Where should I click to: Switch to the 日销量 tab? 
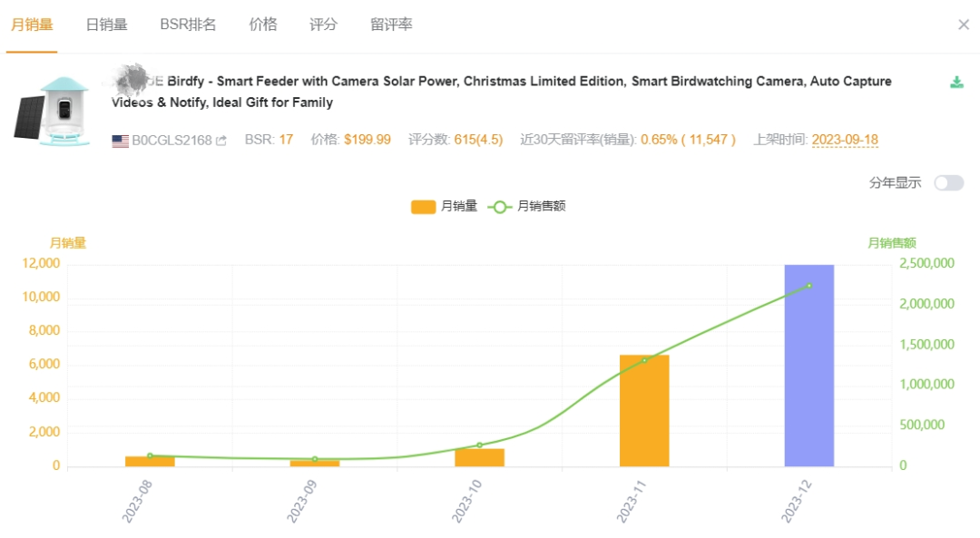click(x=106, y=24)
